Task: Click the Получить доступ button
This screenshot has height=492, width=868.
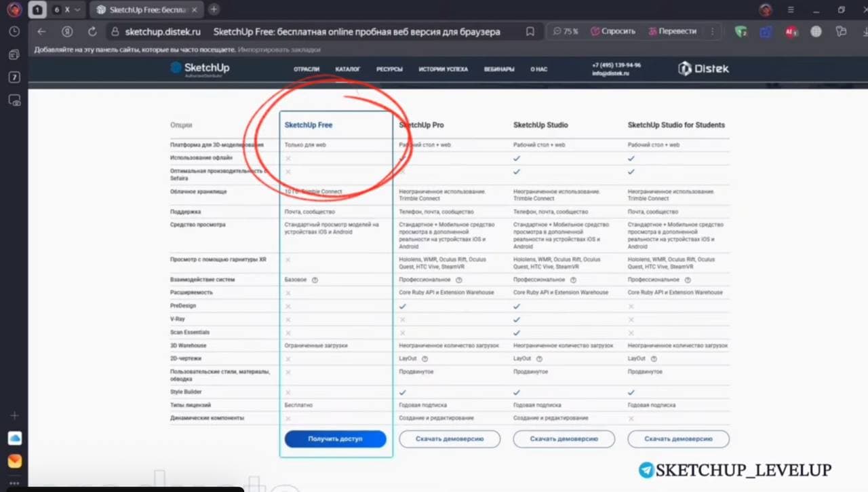Action: (x=336, y=439)
